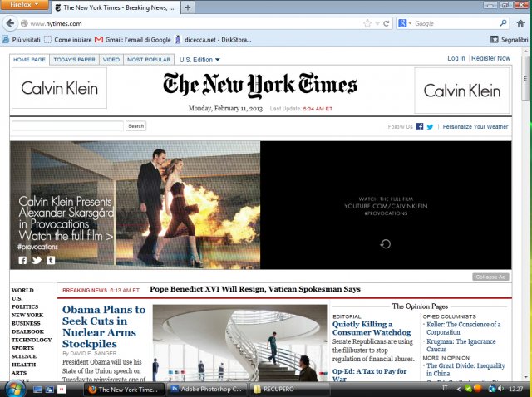Go to the BUSINESS section
The height and width of the screenshot is (397, 532).
(x=26, y=323)
